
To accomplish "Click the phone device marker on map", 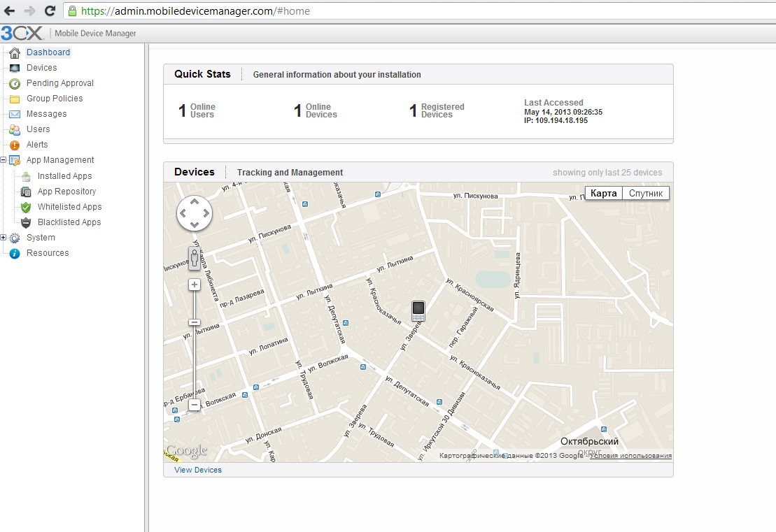I will [418, 310].
